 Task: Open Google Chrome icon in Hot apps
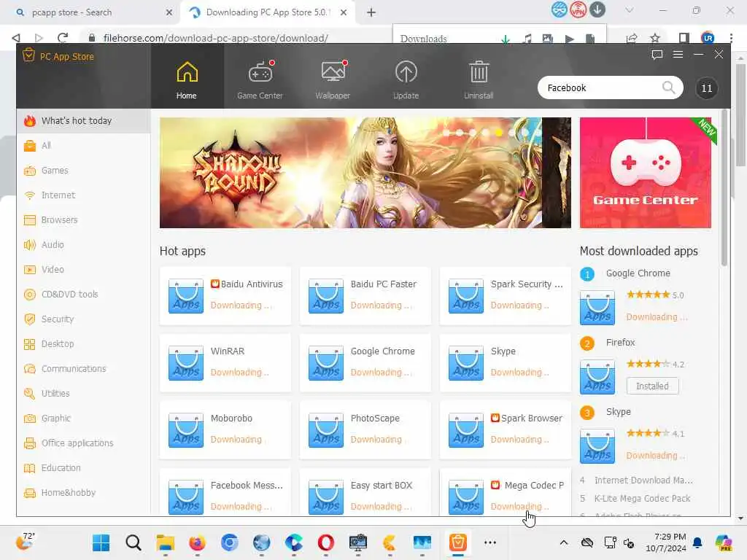[326, 363]
